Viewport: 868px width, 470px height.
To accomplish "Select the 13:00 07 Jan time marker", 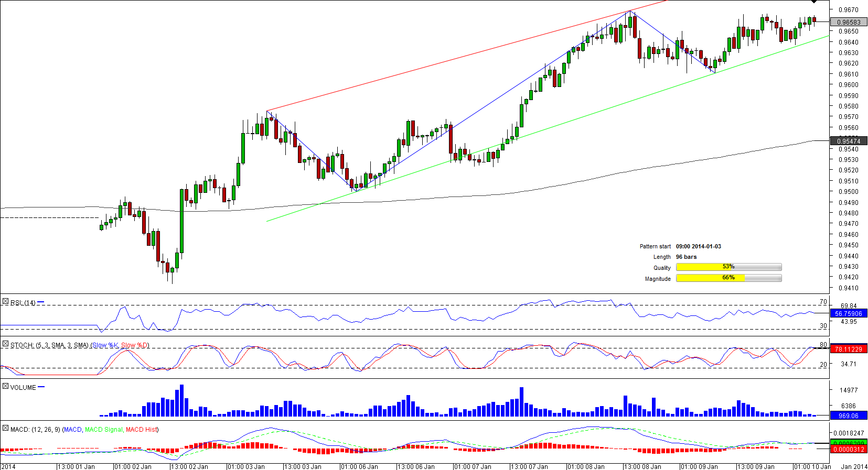I will (530, 466).
